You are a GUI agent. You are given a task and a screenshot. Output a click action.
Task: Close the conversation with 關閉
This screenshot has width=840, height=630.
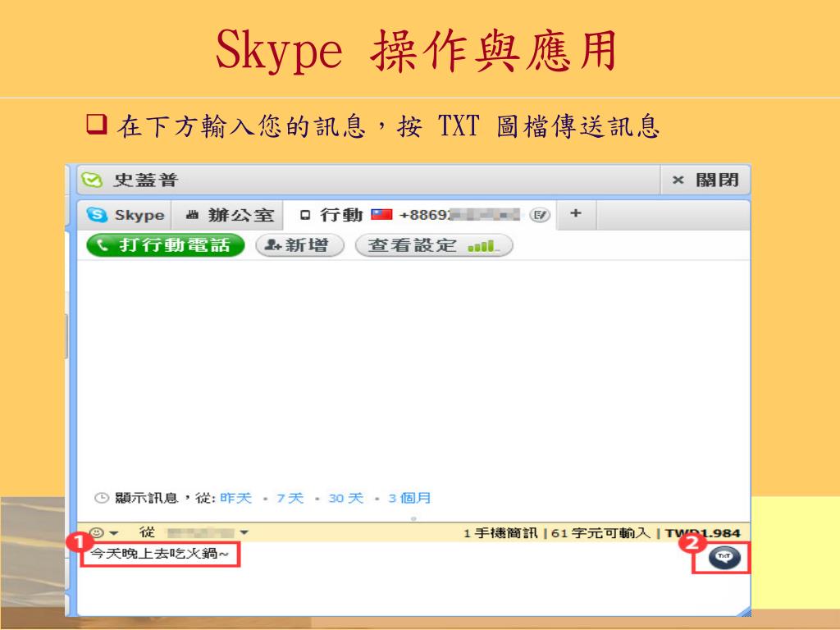[705, 180]
